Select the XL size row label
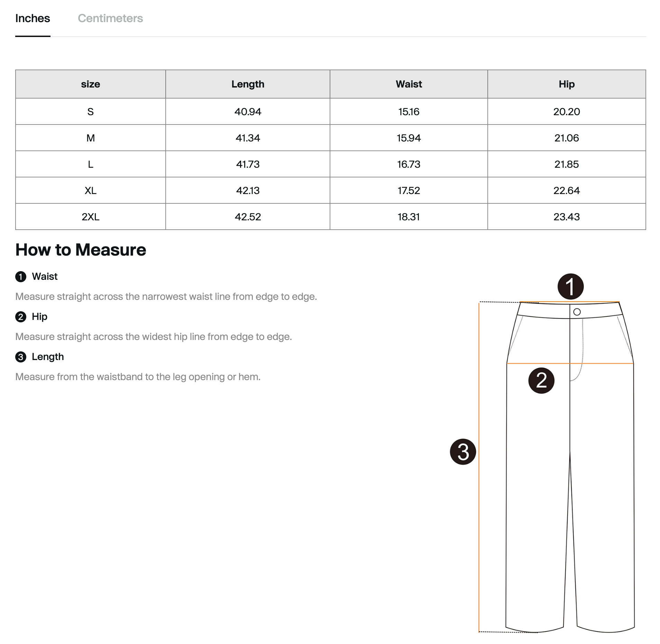The height and width of the screenshot is (644, 660). coord(91,191)
